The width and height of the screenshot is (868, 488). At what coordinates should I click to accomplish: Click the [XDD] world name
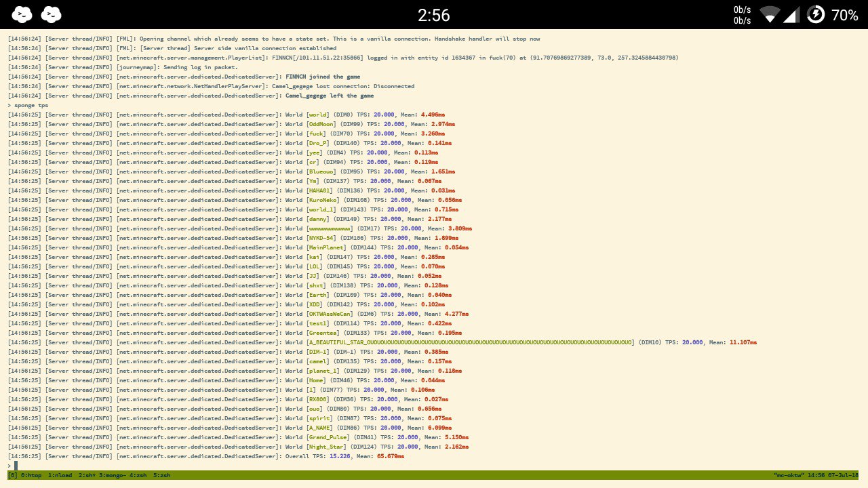click(x=315, y=304)
